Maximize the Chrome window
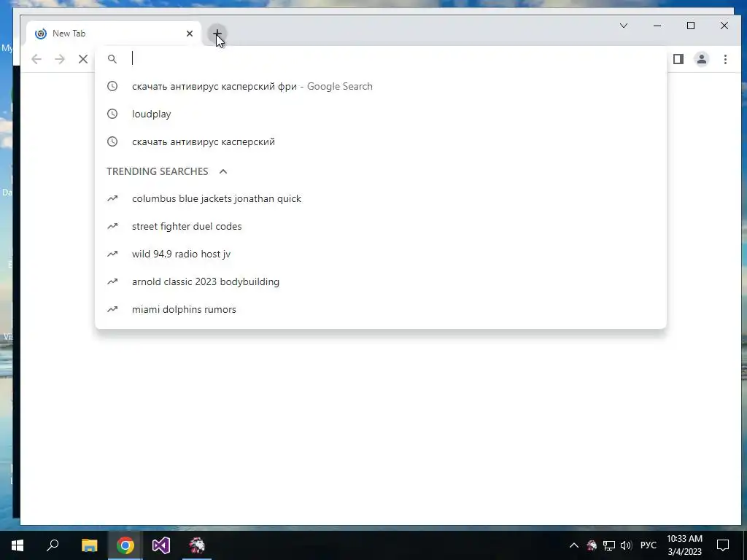Screen dimensions: 747x560 [691, 26]
